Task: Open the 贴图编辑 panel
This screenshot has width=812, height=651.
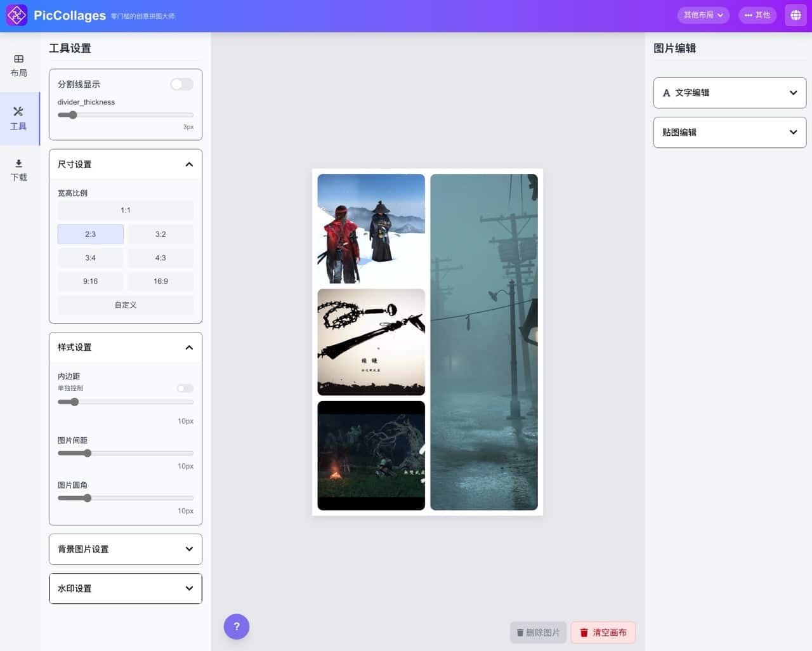Action: tap(730, 132)
